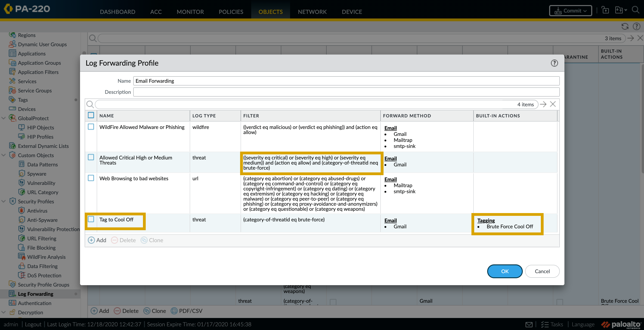Select the POLICIES menu tab
Image resolution: width=644 pixels, height=330 pixels.
tap(231, 12)
